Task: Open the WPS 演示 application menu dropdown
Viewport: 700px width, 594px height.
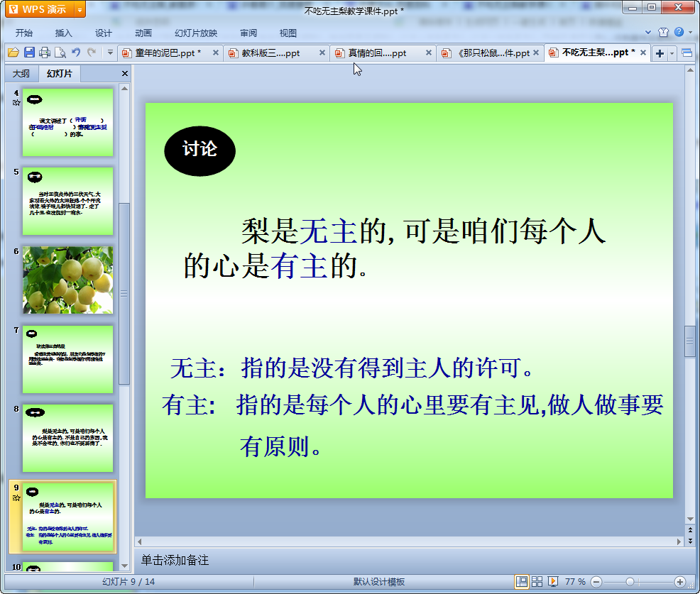Action: coord(80,9)
